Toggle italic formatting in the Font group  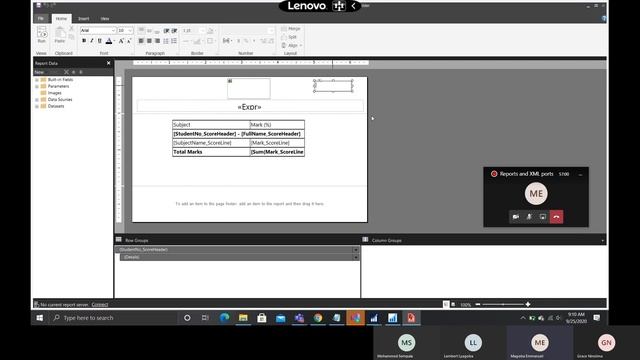(x=92, y=41)
